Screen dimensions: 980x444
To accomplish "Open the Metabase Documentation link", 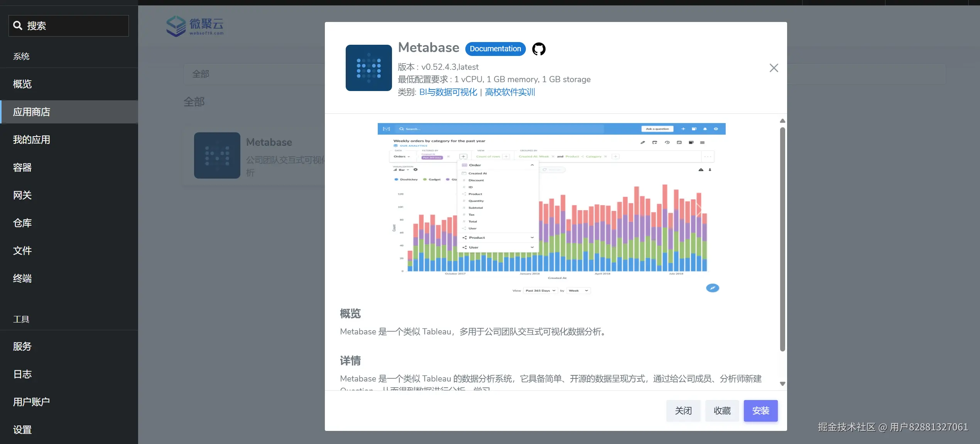I will pyautogui.click(x=495, y=49).
